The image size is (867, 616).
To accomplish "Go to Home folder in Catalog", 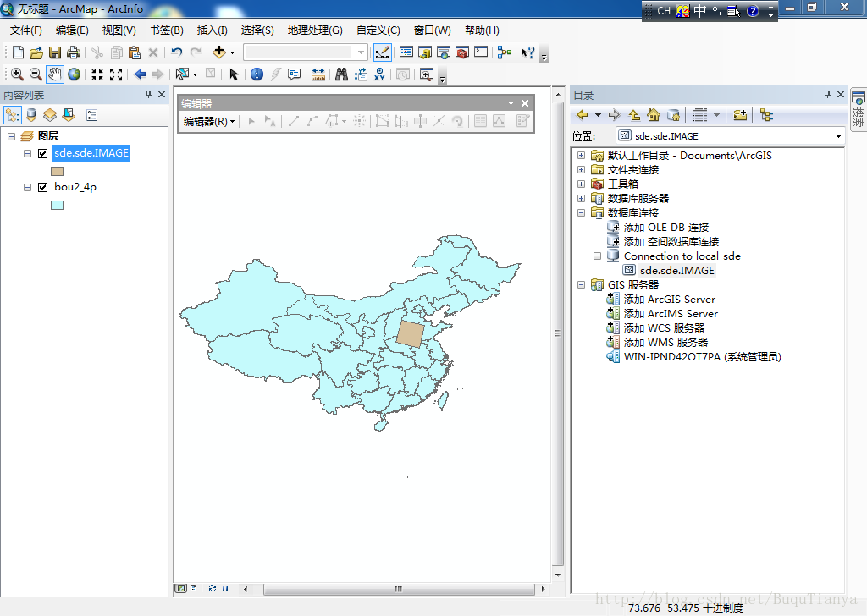I will 654,115.
